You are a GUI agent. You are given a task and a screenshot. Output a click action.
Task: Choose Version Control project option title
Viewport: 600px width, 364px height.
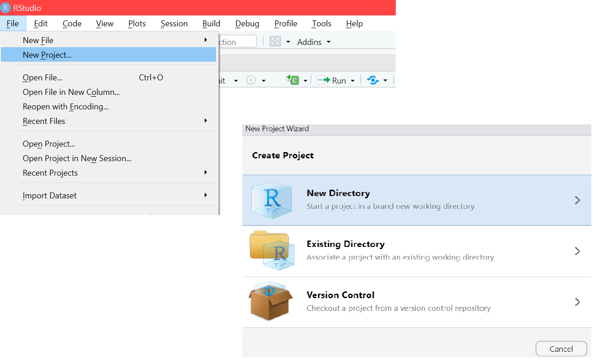341,295
